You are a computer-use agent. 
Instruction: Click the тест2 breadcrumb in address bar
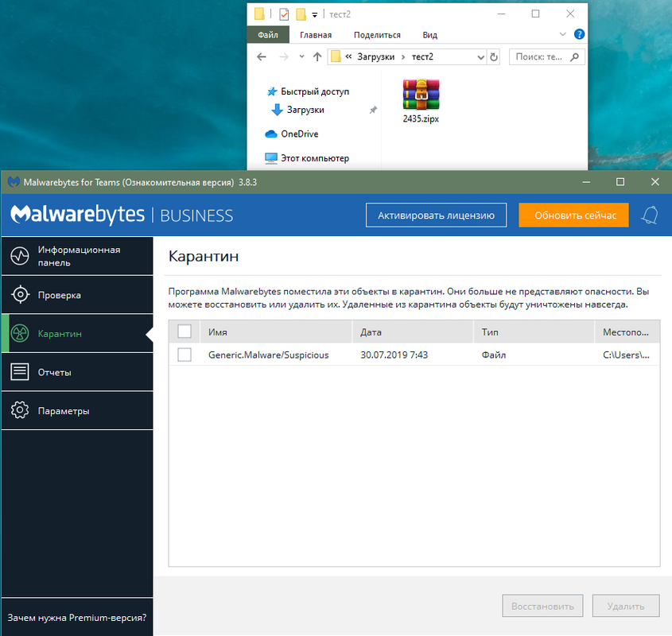tap(422, 56)
